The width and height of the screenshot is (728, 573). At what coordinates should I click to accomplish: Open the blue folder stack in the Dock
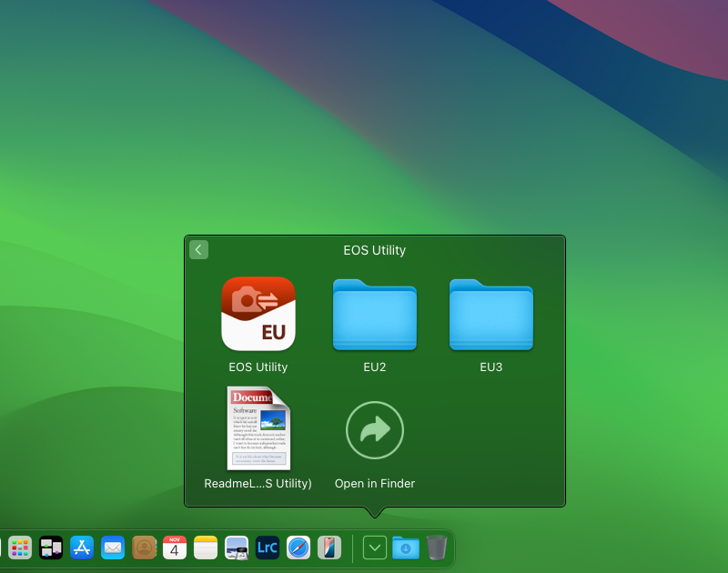(x=406, y=548)
